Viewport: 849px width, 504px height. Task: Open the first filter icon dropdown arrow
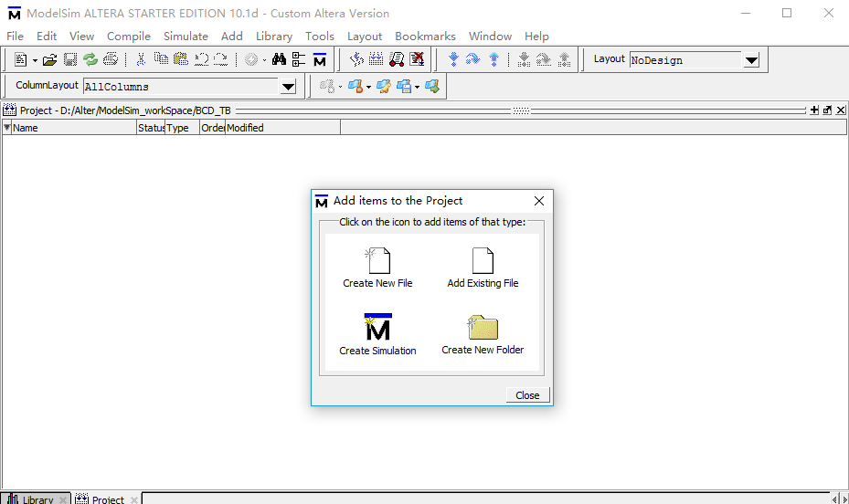click(x=340, y=87)
